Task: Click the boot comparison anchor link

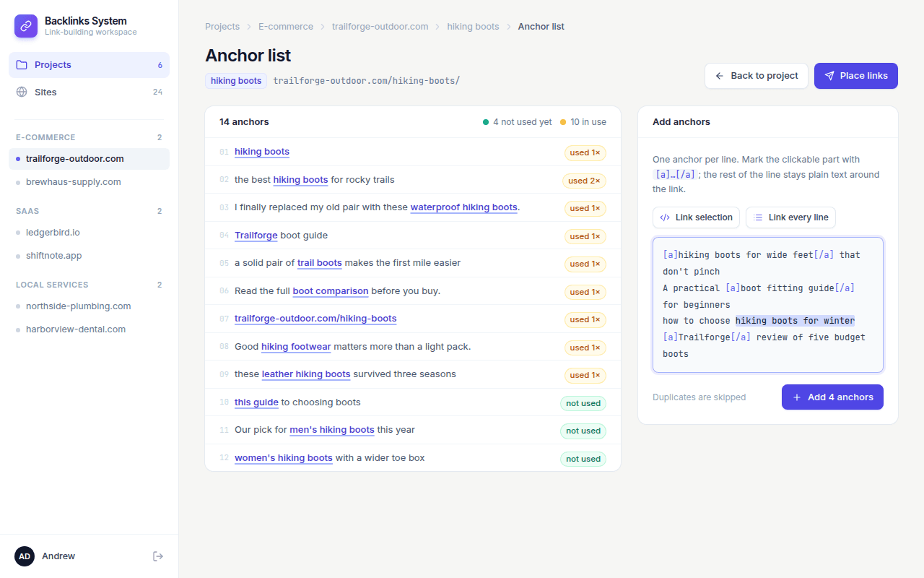Action: (x=331, y=291)
